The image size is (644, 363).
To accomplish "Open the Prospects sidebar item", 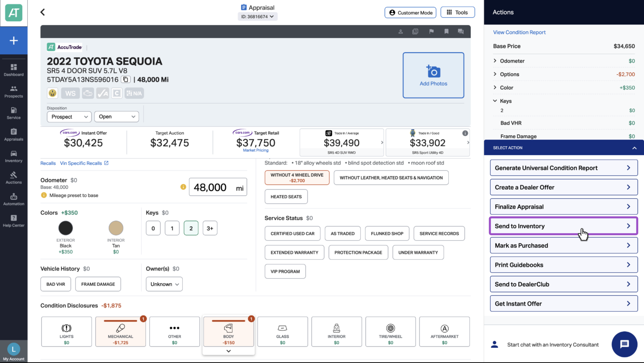I will (14, 92).
